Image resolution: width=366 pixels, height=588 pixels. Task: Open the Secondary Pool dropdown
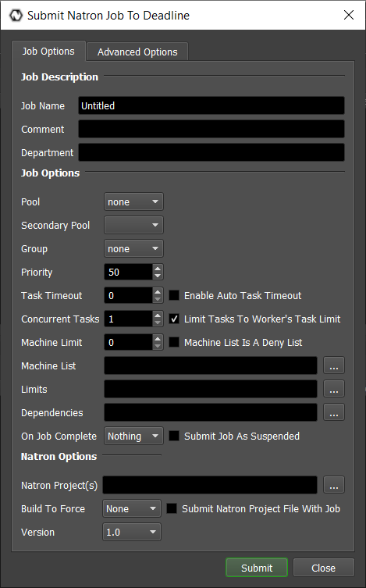[x=133, y=225]
